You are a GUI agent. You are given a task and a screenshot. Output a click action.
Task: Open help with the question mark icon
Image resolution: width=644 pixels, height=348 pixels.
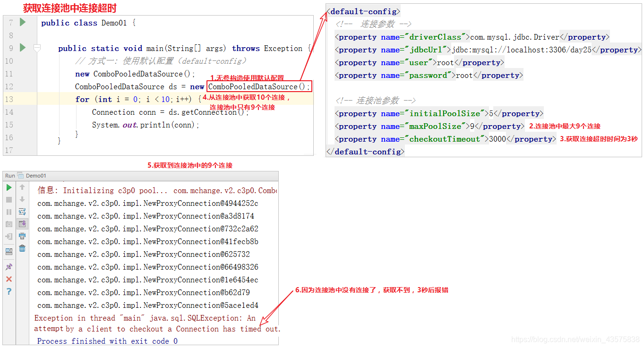(9, 291)
